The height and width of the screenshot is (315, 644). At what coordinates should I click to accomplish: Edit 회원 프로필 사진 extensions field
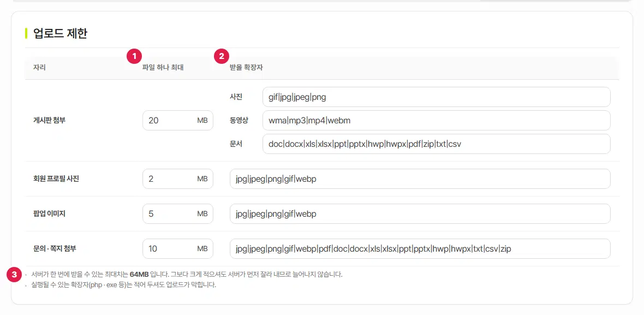tap(420, 179)
